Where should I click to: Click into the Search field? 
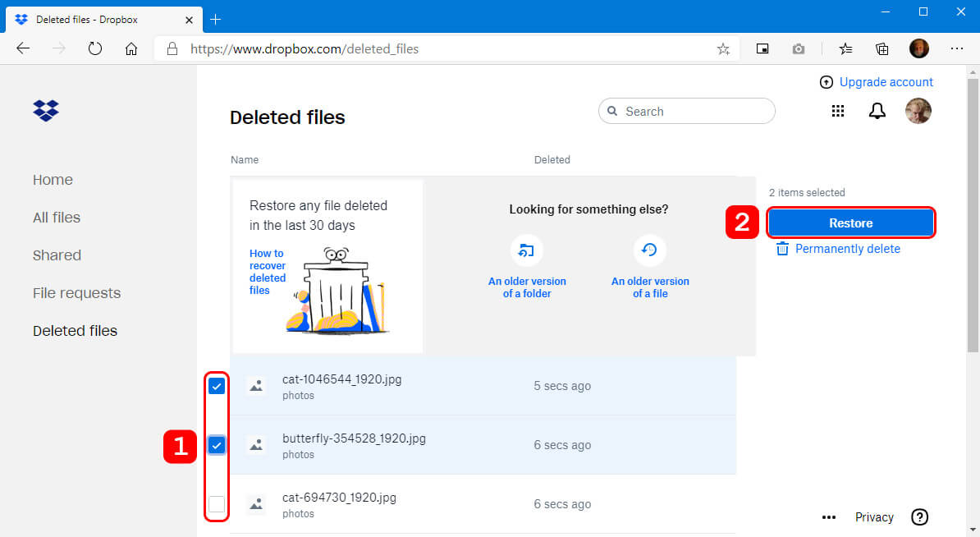coord(694,112)
